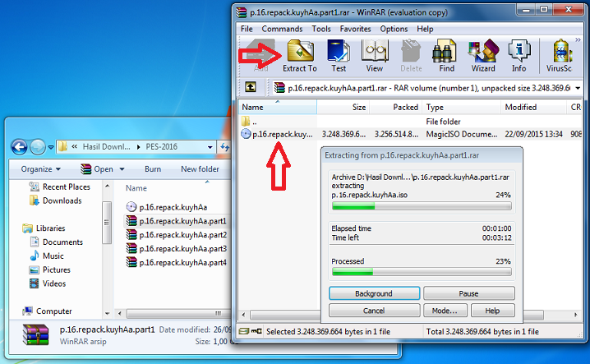Open the Tools menu
590x364 pixels.
tap(321, 29)
